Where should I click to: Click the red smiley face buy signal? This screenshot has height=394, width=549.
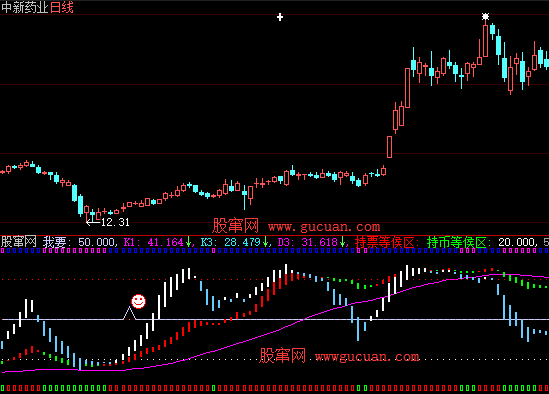[138, 301]
